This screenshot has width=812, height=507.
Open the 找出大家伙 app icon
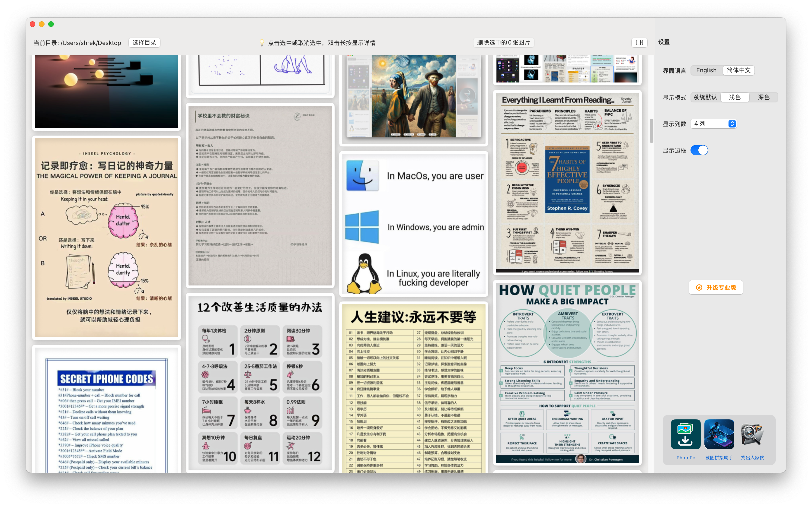752,434
